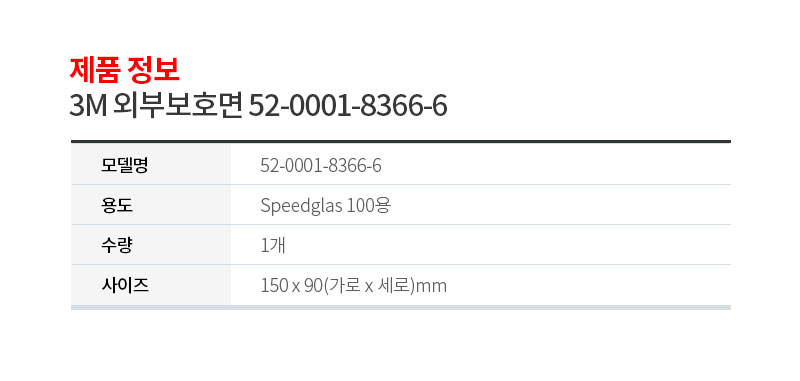Click the divider line between 수량 and 사이즈 rows

[x=401, y=264]
